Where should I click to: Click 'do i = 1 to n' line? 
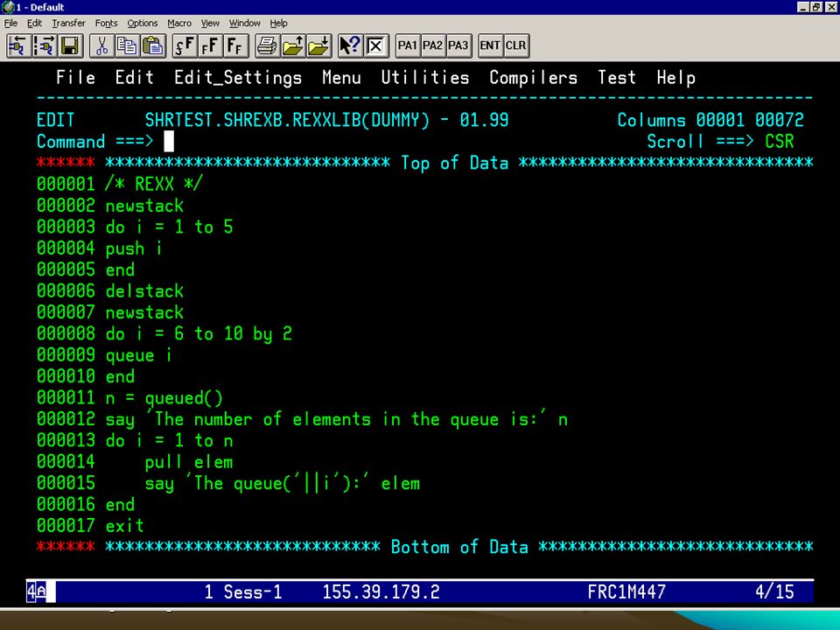click(x=169, y=440)
